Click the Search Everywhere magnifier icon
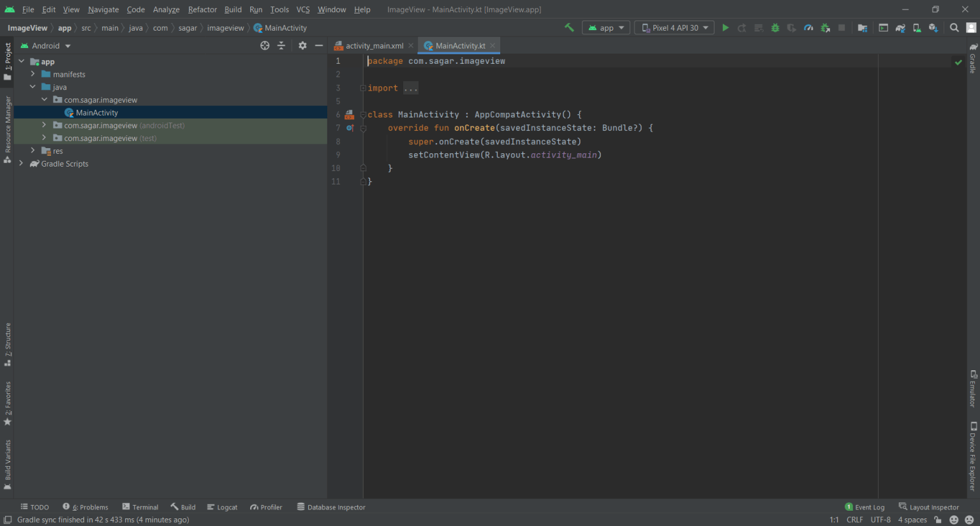The width and height of the screenshot is (980, 526). point(954,27)
